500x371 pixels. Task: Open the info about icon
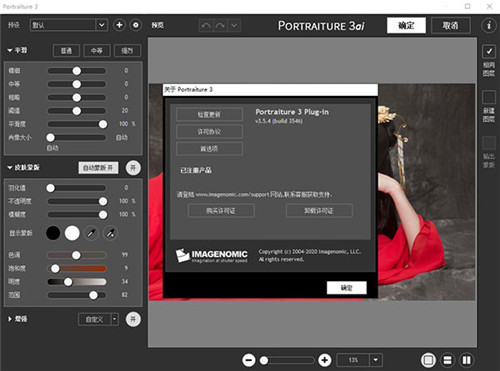click(x=489, y=25)
